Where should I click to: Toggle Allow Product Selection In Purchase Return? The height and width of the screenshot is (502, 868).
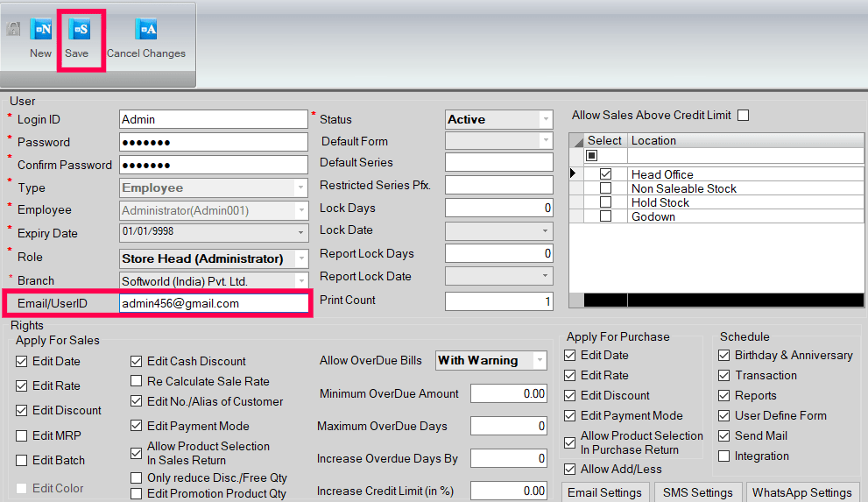[x=569, y=442]
